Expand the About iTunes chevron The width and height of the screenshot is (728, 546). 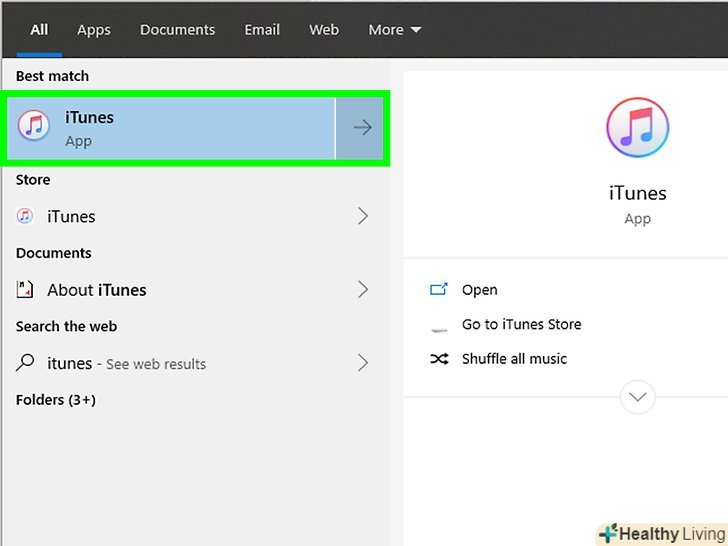[x=363, y=289]
